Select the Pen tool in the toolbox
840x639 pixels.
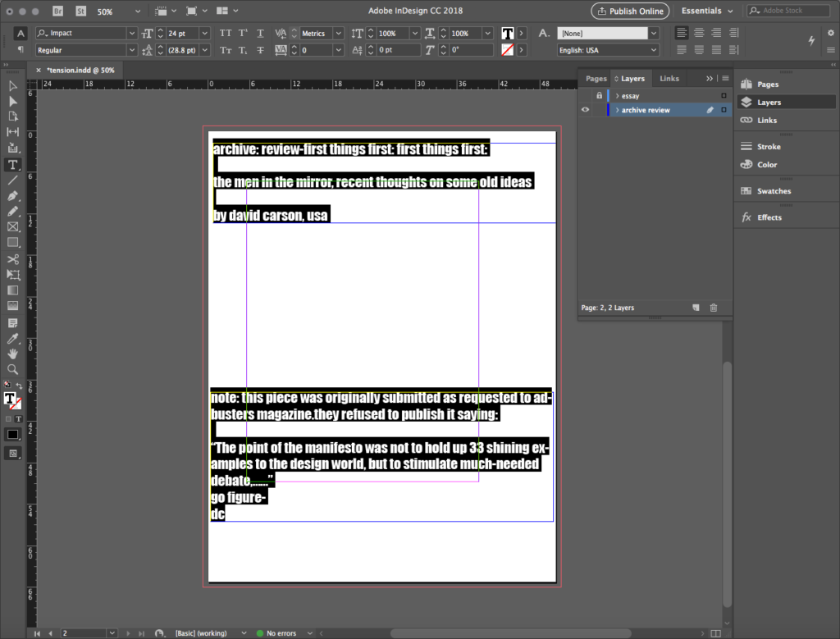pyautogui.click(x=13, y=197)
